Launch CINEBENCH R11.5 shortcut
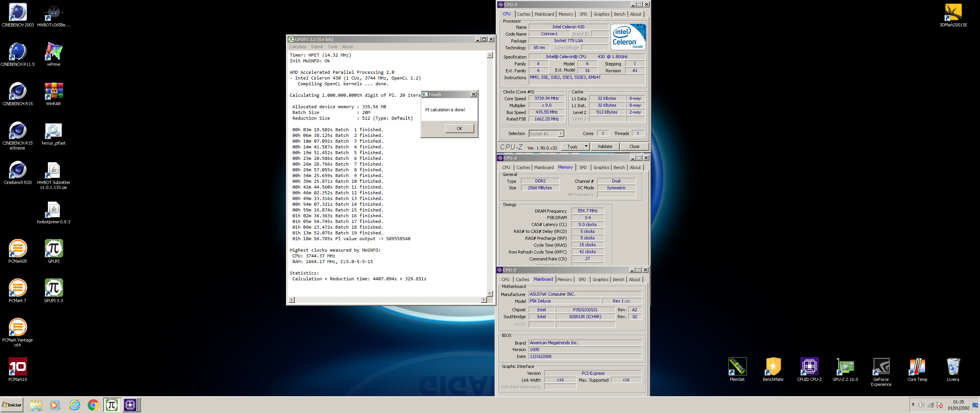This screenshot has height=413, width=980. point(18,55)
